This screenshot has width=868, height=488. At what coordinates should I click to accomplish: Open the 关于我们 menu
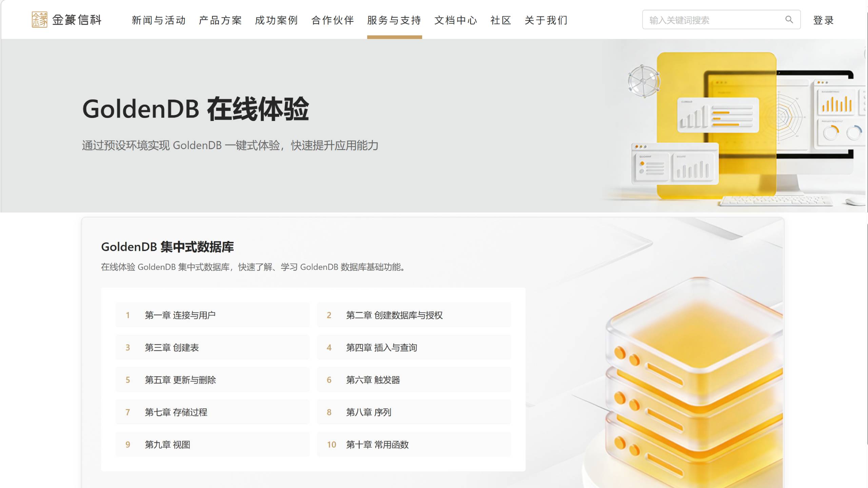[x=546, y=20]
